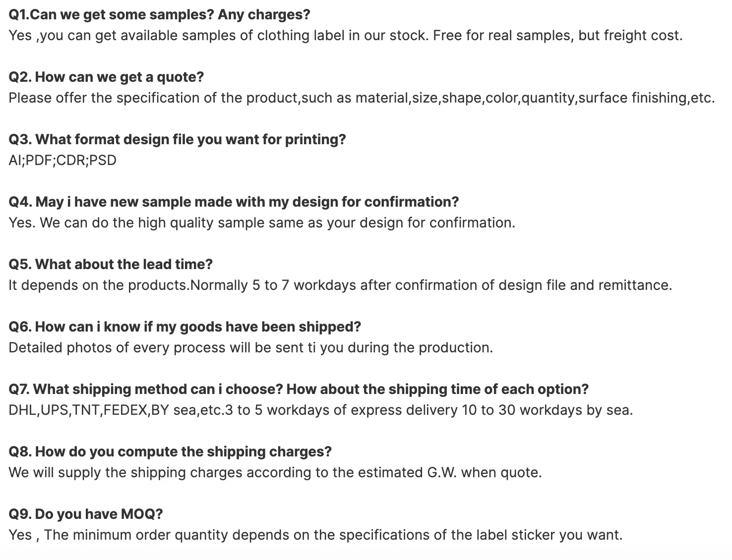Image resolution: width=732 pixels, height=560 pixels.
Task: Click the answer mentioning 5 to 7 workdays
Action: click(x=340, y=285)
